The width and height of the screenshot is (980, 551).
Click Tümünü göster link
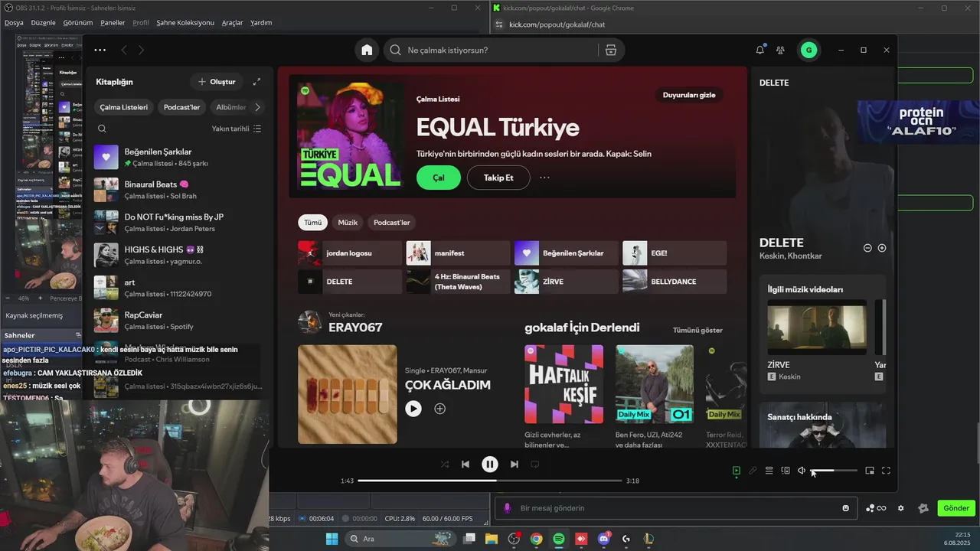pos(697,330)
